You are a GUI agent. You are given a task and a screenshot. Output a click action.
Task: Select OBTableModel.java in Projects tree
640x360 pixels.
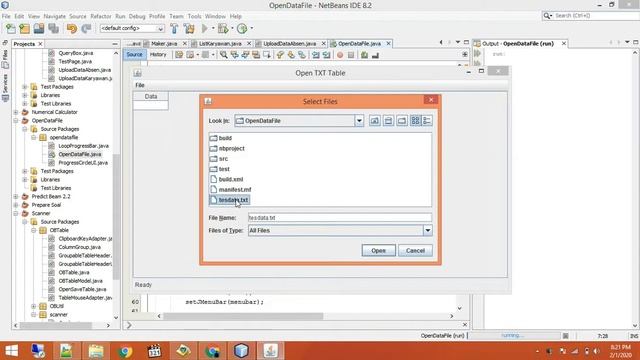(80, 281)
